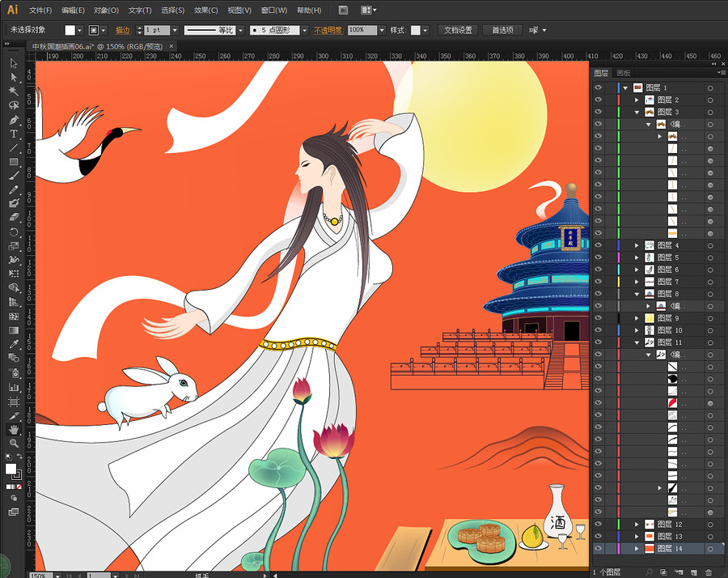Click make/release clipping mask icon
Screen dimensions: 728x578
coord(663,572)
